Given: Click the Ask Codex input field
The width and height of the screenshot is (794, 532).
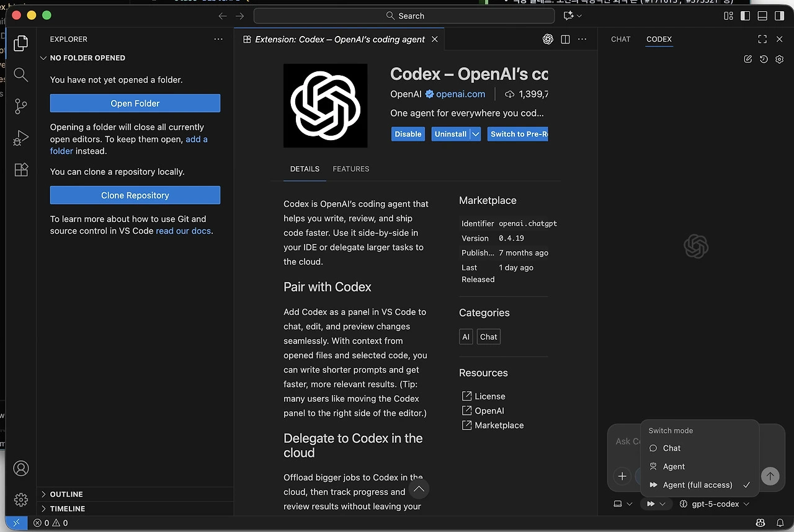Looking at the screenshot, I should coord(627,441).
